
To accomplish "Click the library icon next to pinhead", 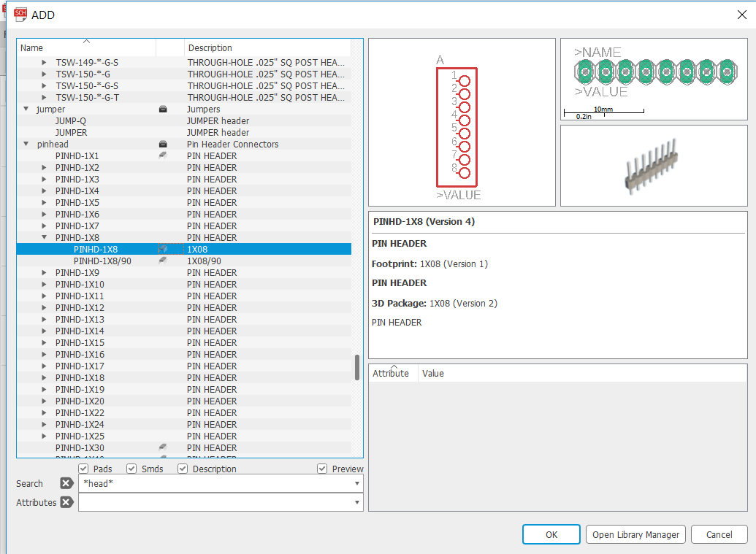I will click(162, 144).
